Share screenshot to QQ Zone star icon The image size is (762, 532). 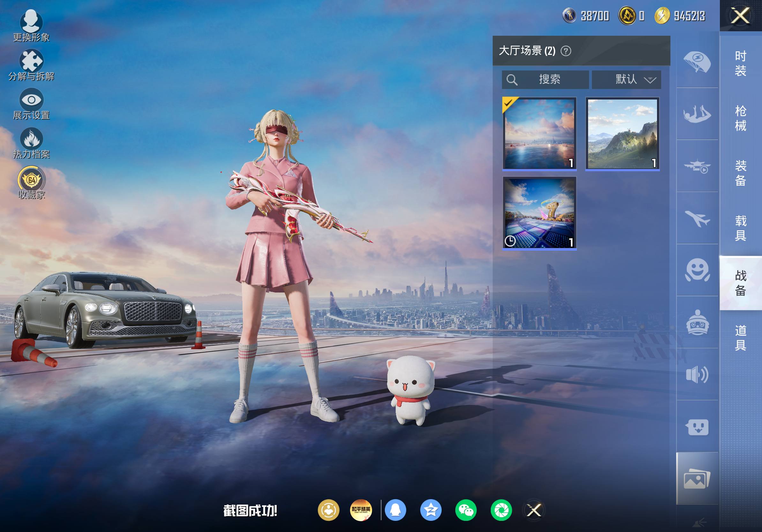pos(431,510)
